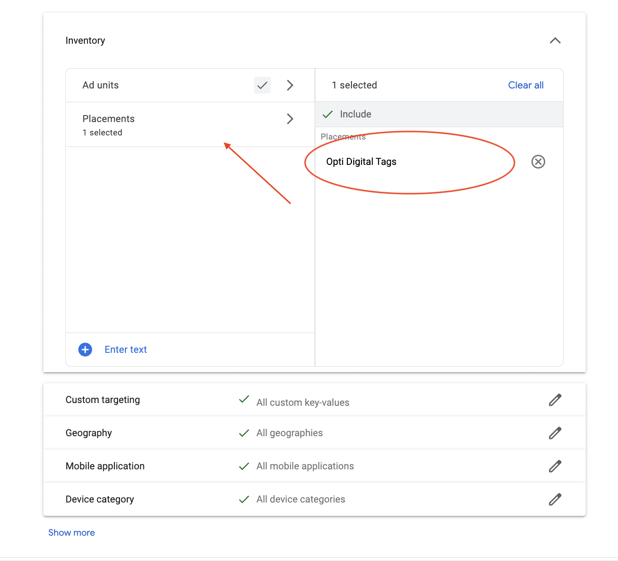Click the Include green checkmark icon

[328, 114]
